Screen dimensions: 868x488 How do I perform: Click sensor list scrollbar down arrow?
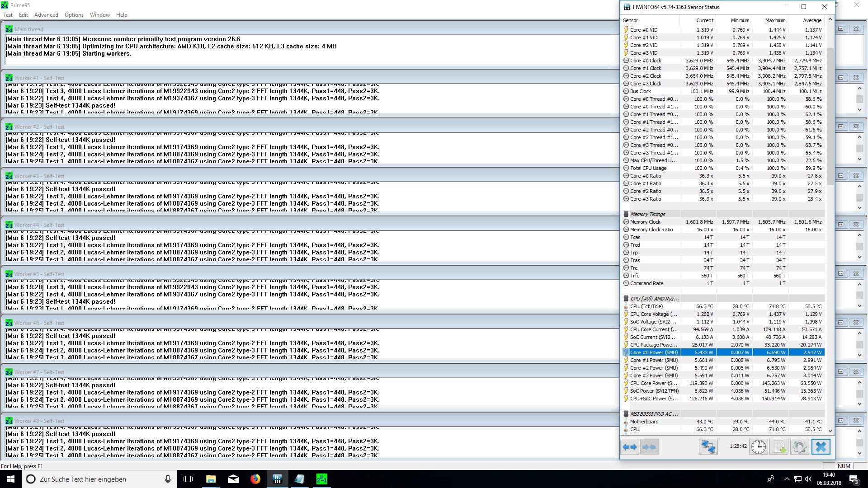830,431
